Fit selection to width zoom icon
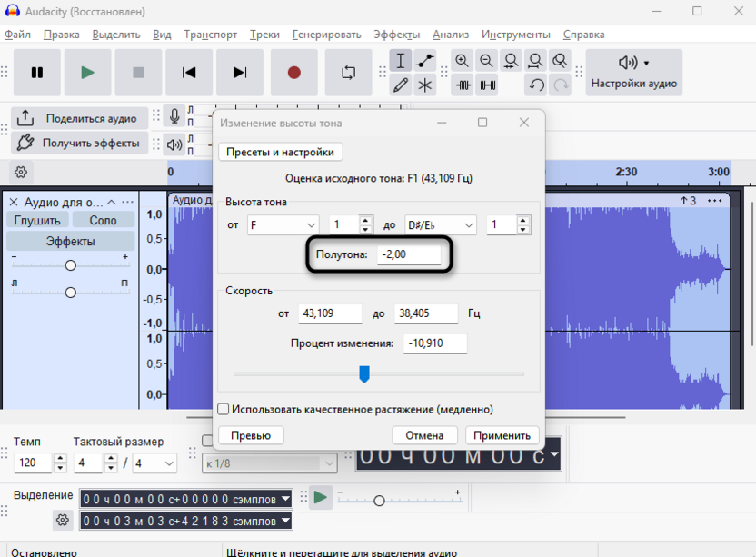 pyautogui.click(x=511, y=61)
